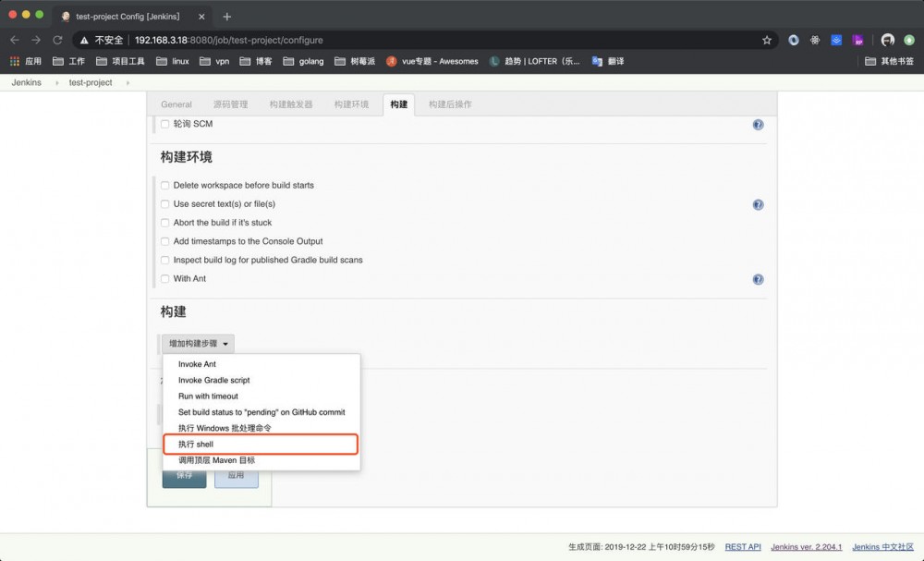Click the Chrome profile avatar icon

(887, 41)
